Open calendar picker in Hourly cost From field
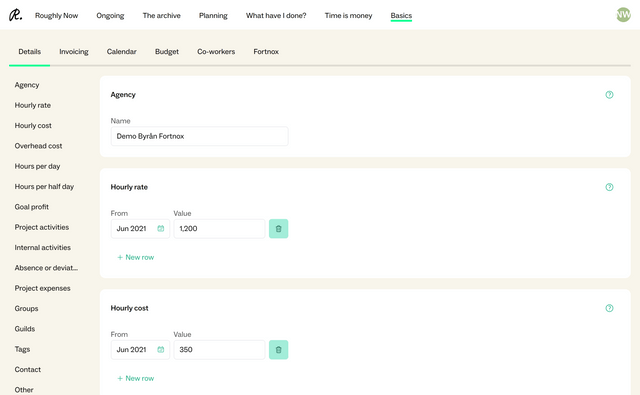This screenshot has width=640, height=395. 161,350
